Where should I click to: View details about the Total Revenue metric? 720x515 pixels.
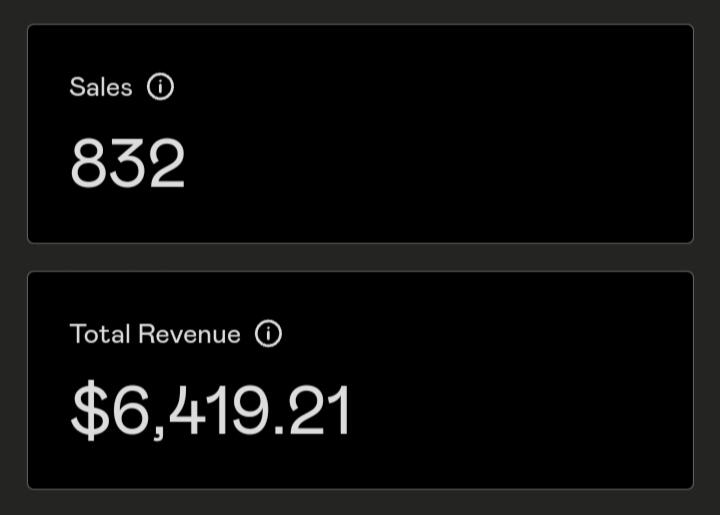point(268,334)
